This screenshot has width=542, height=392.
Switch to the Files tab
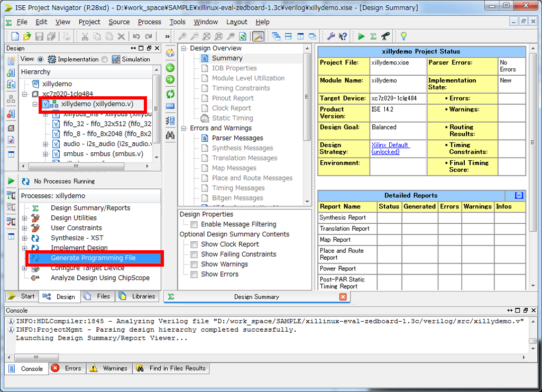click(98, 296)
